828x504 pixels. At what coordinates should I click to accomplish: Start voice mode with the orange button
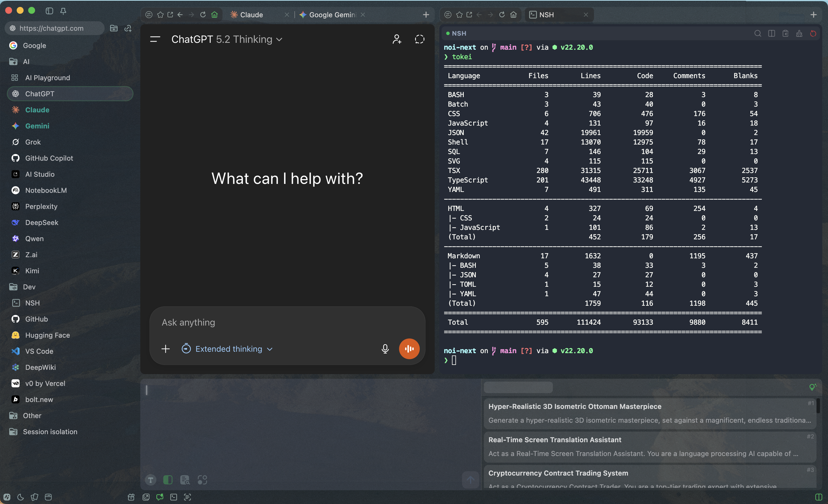click(409, 349)
